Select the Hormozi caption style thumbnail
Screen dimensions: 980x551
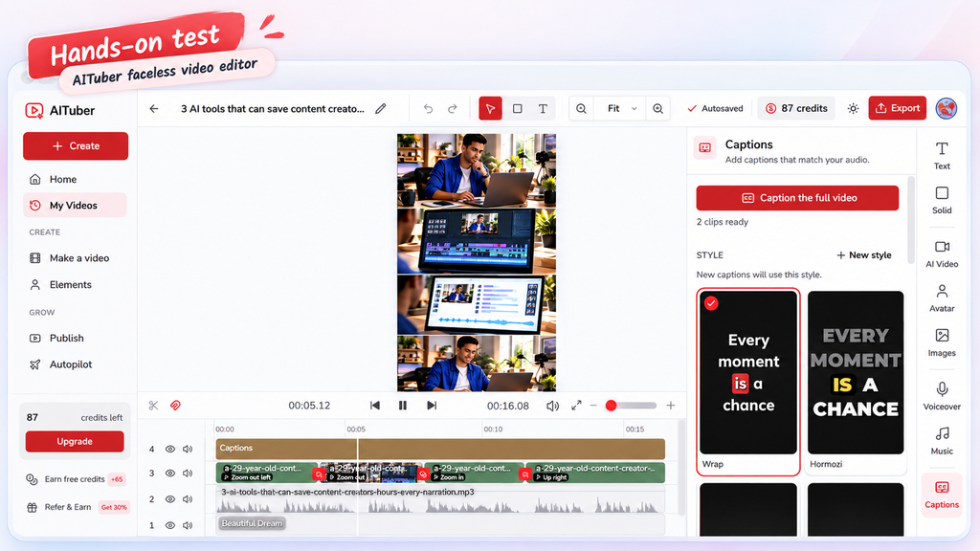[856, 373]
